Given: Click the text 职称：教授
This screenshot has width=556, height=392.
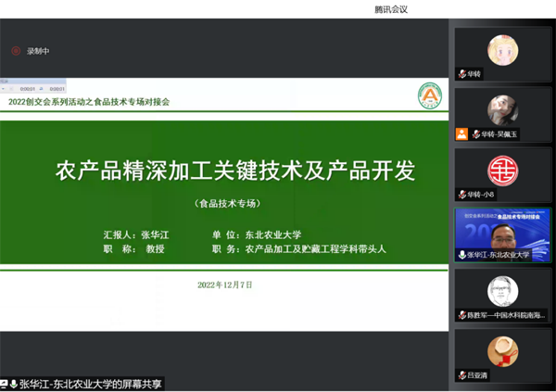Looking at the screenshot, I should click(134, 249).
